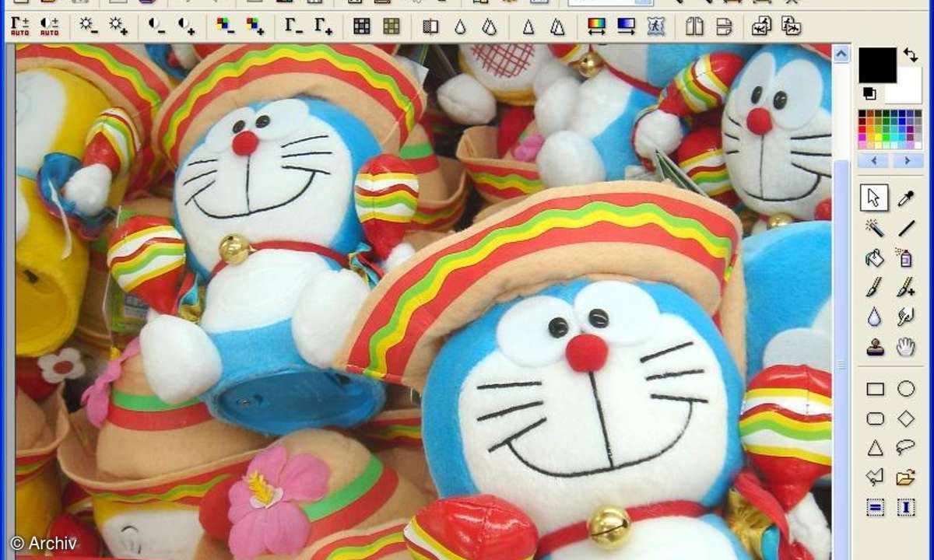Load a saved selection shape folder icon
Screen dimensions: 934x560
pos(905,478)
